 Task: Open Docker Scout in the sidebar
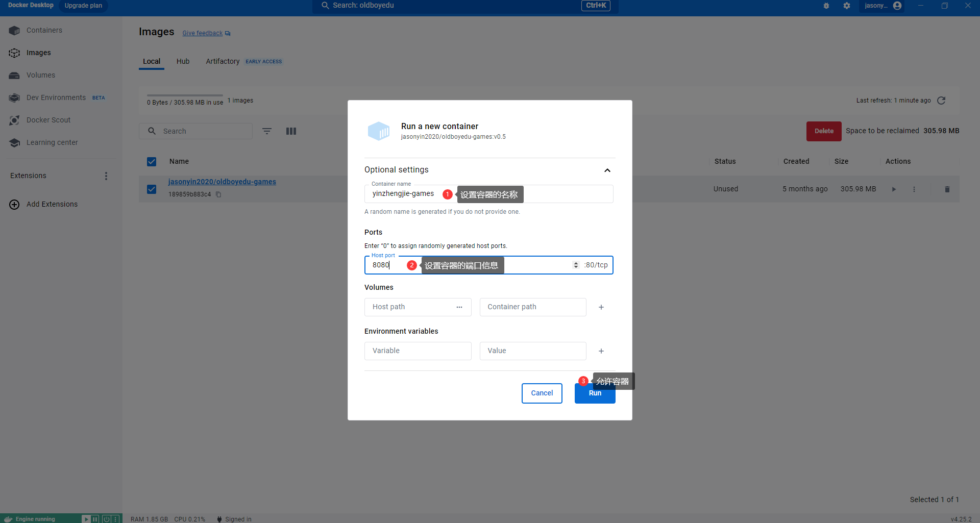point(48,120)
